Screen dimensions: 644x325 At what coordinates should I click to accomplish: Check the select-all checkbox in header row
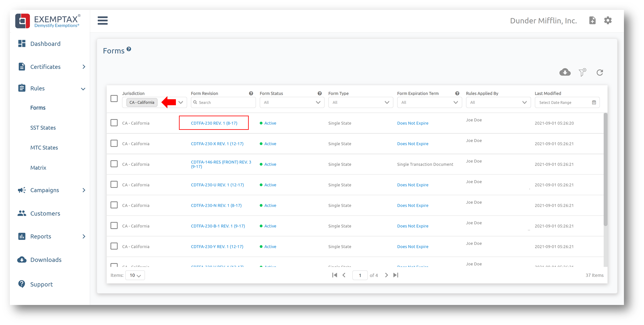[114, 98]
